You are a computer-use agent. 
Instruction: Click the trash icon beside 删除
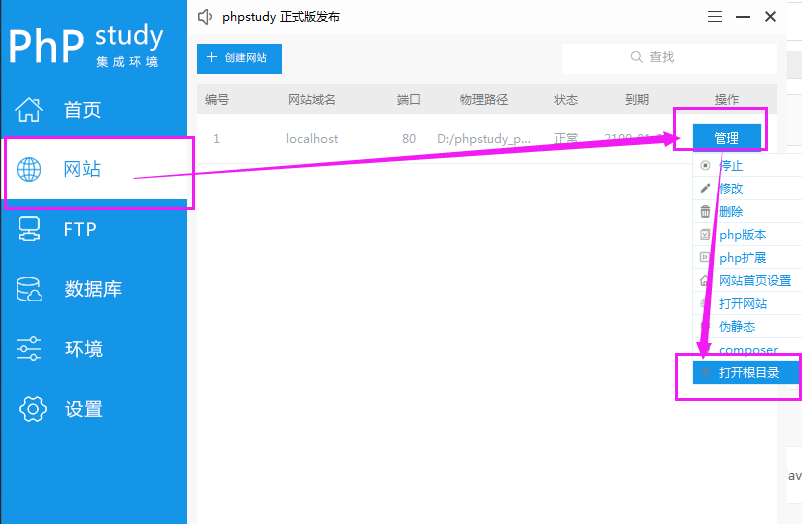click(705, 211)
